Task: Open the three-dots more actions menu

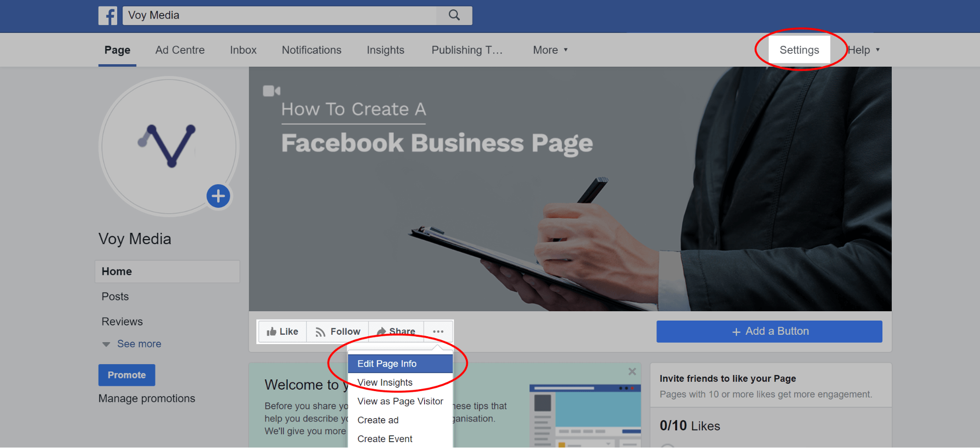Action: (438, 332)
